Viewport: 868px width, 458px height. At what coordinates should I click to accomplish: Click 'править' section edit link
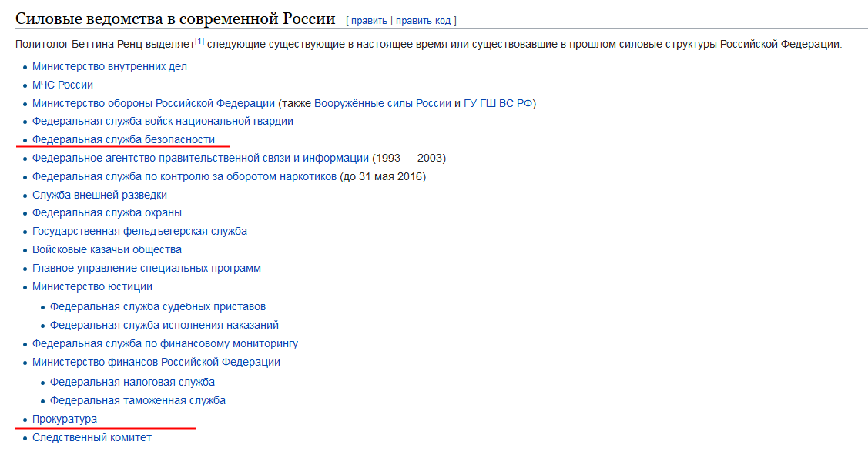(x=369, y=21)
